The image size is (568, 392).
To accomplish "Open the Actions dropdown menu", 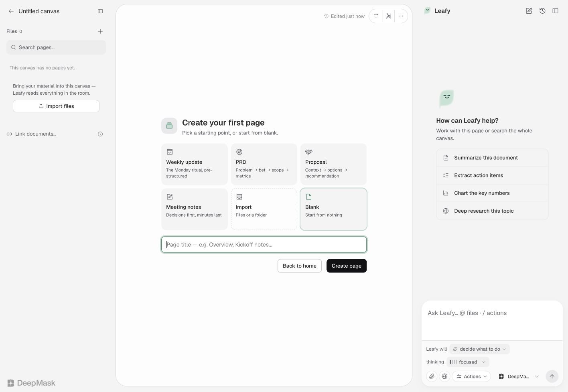I will coord(471,376).
